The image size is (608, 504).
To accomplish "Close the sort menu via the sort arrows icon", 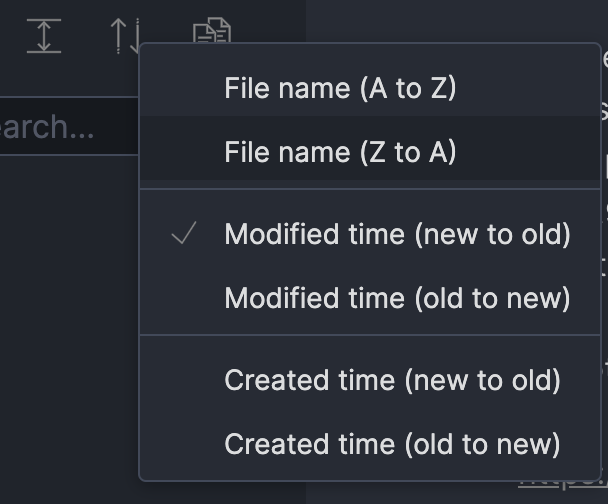I will point(125,36).
